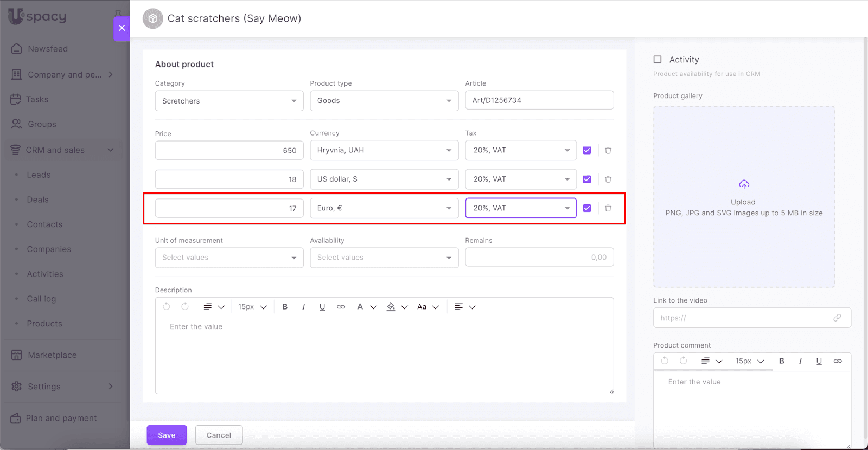Open Products in the sidebar
The width and height of the screenshot is (868, 450).
click(44, 324)
